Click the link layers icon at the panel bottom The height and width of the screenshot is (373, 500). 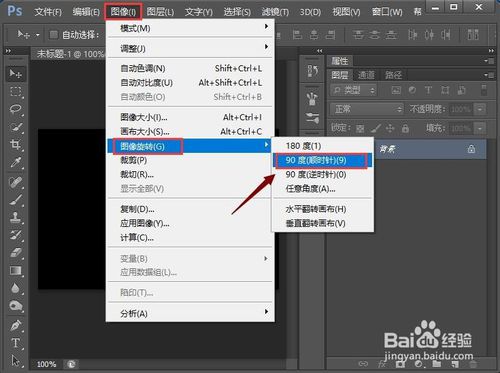tap(363, 364)
